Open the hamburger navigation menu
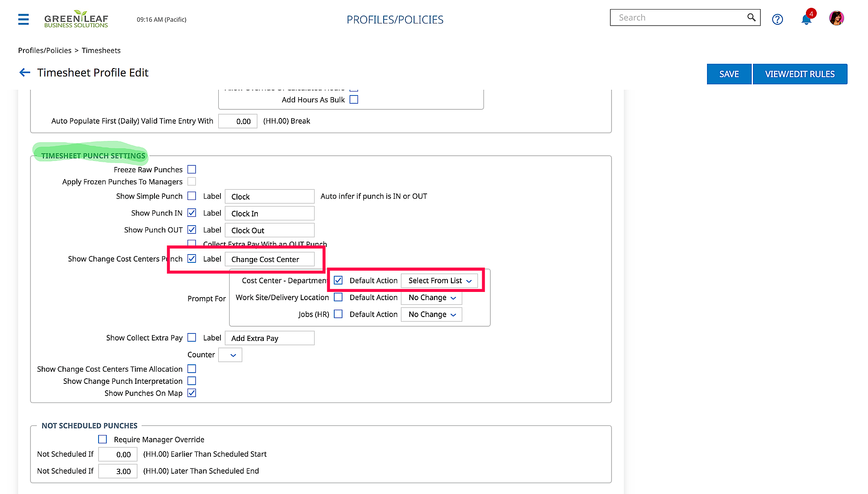Image resolution: width=868 pixels, height=494 pixels. [23, 19]
